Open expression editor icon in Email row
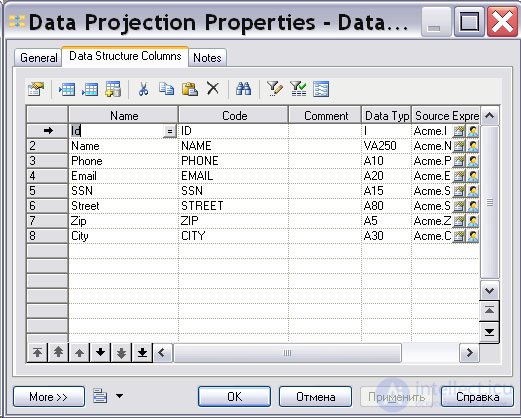Image resolution: width=521 pixels, height=418 pixels. tap(459, 176)
